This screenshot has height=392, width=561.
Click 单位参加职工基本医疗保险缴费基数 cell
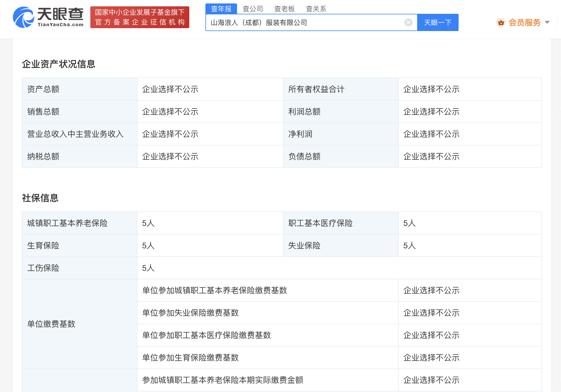click(x=268, y=335)
